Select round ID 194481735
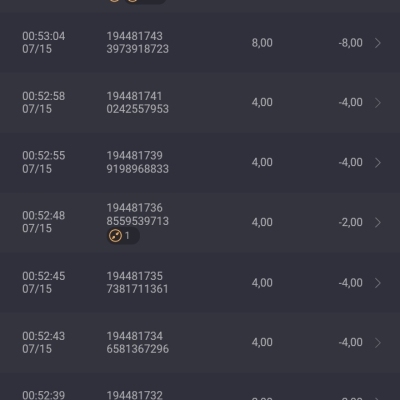 (134, 276)
